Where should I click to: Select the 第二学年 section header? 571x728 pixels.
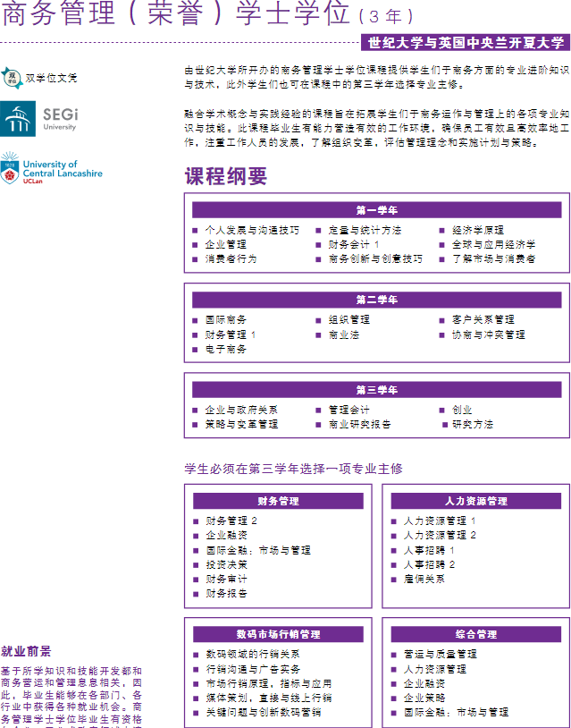click(x=376, y=300)
